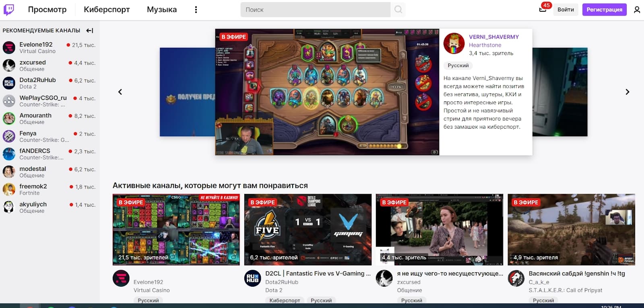644x308 pixels.
Task: Play the featured Hearthstone stream video
Action: coord(327,92)
